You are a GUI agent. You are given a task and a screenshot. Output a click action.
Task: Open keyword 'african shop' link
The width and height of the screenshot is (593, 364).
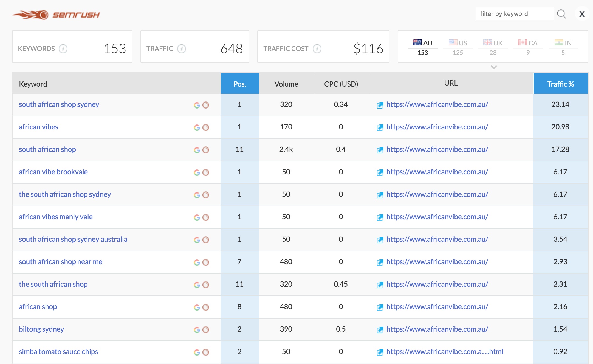[38, 307]
